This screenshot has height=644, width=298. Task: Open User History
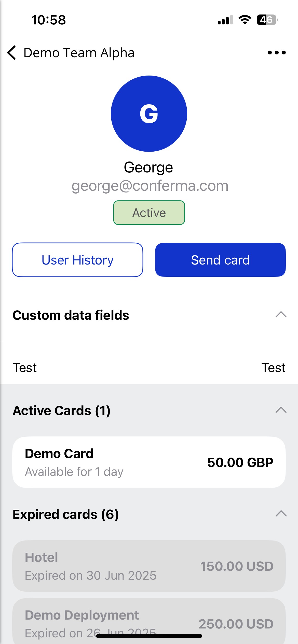pos(77,260)
